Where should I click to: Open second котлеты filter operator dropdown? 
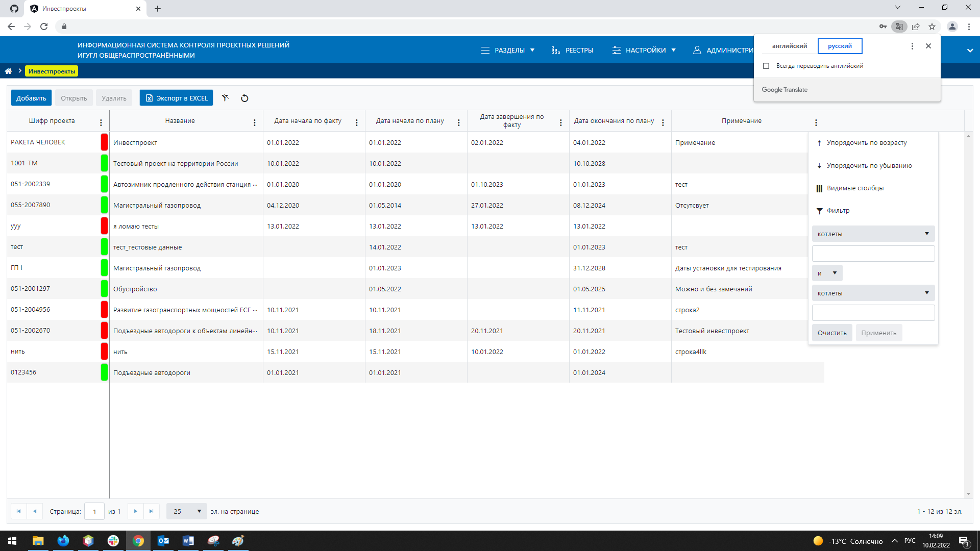pyautogui.click(x=873, y=293)
